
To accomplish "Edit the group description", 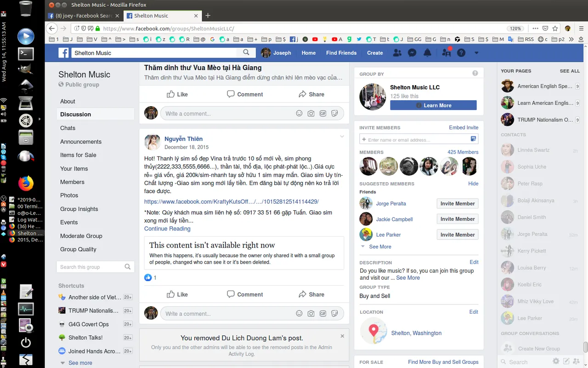I will pos(474,262).
